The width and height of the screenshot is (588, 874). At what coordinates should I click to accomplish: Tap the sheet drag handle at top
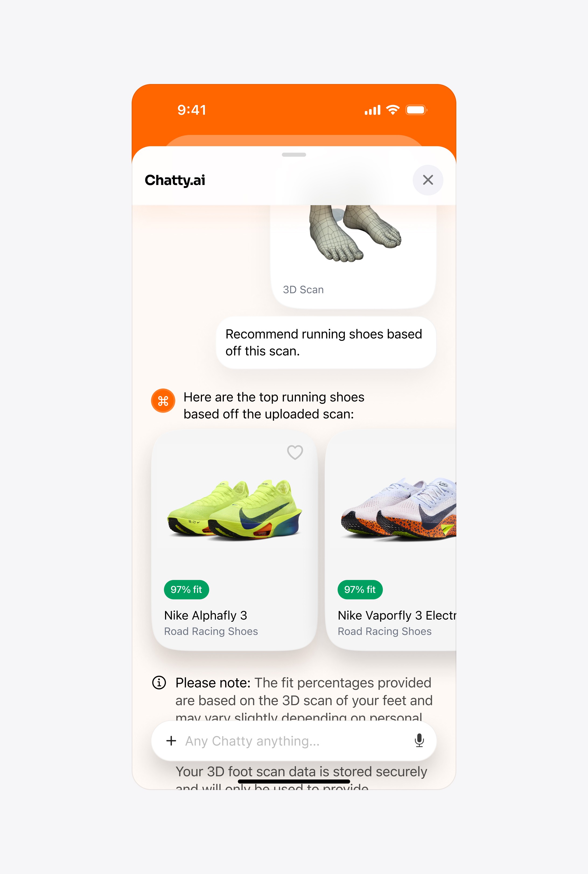294,155
